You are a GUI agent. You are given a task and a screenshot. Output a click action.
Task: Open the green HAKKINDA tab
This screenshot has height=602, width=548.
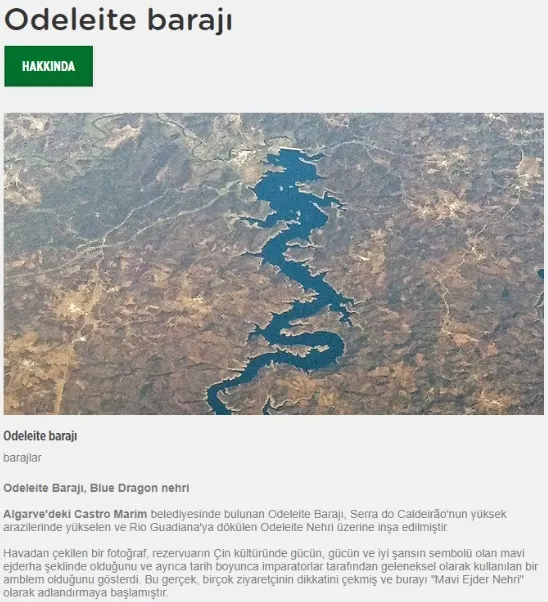[48, 66]
